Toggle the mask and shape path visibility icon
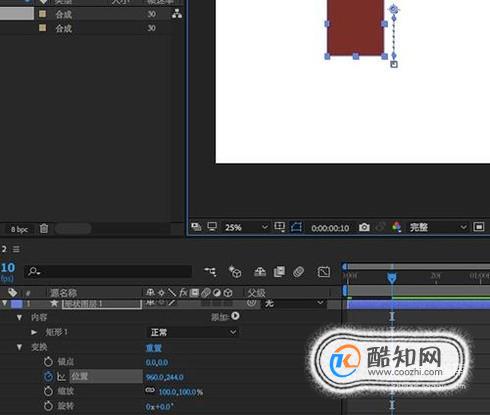This screenshot has width=490, height=415. coord(296,227)
